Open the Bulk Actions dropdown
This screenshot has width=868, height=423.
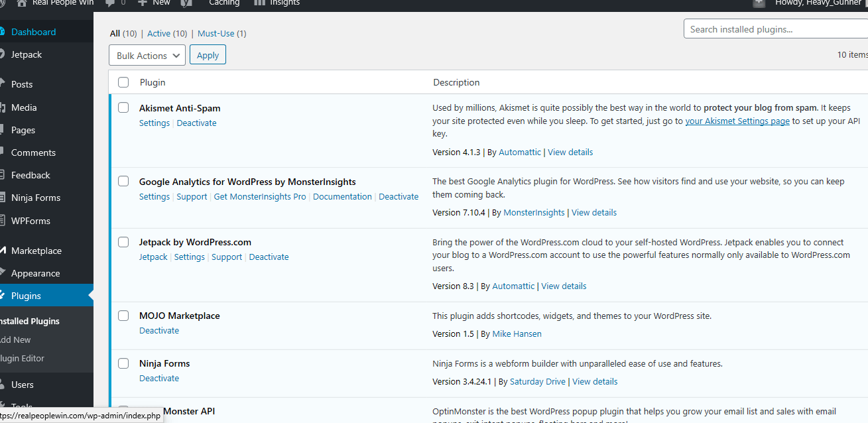(147, 55)
